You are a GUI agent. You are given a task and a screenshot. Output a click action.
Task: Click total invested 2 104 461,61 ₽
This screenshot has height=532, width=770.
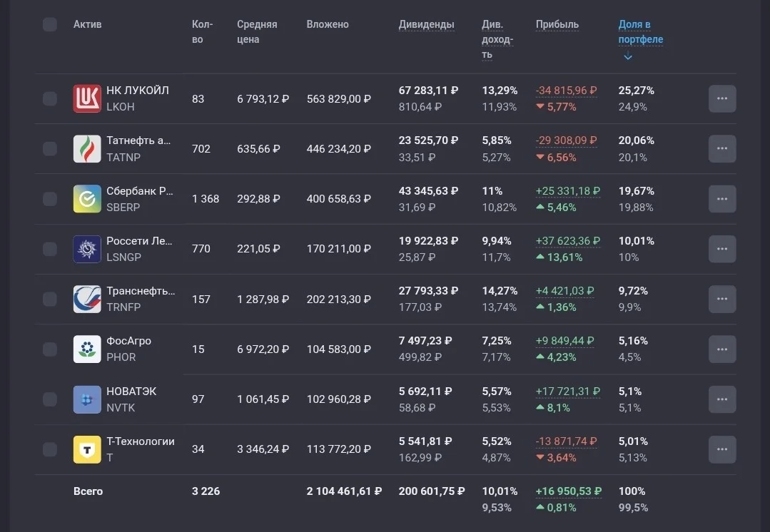point(344,491)
